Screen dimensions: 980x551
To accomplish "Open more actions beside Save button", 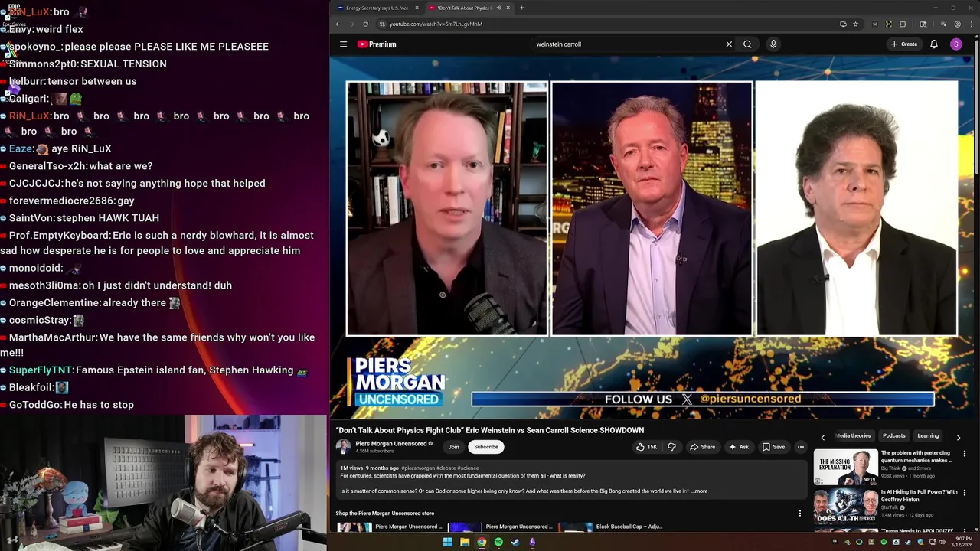I will pos(801,447).
